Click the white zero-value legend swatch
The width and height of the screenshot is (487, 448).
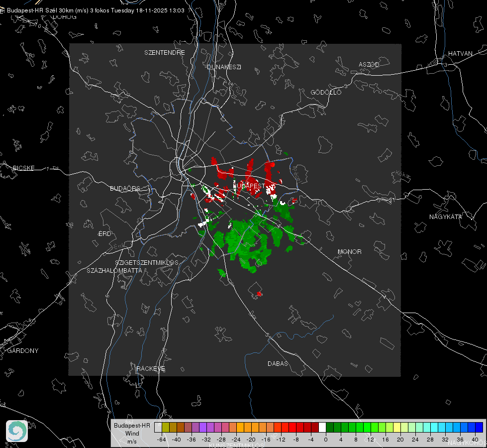(322, 427)
